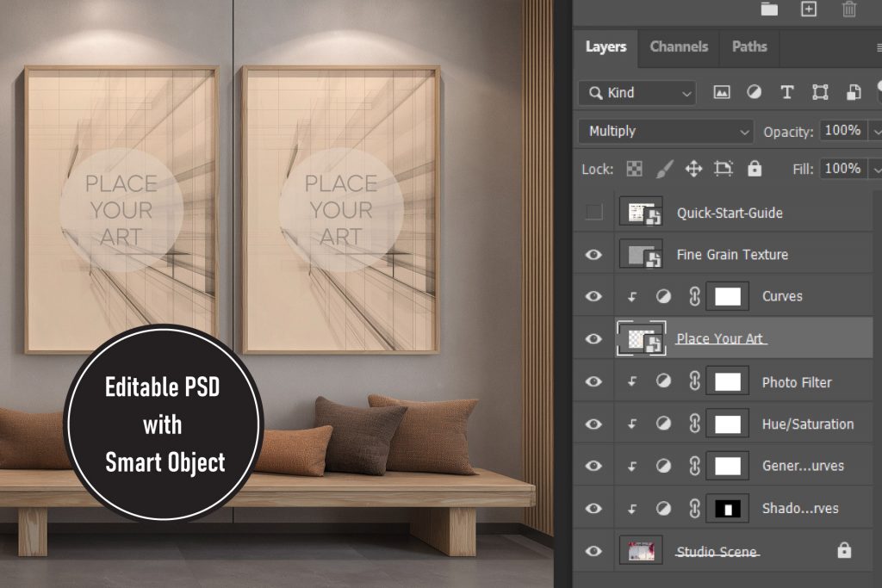Click the Studio Scene layer thumbnail

coord(641,550)
